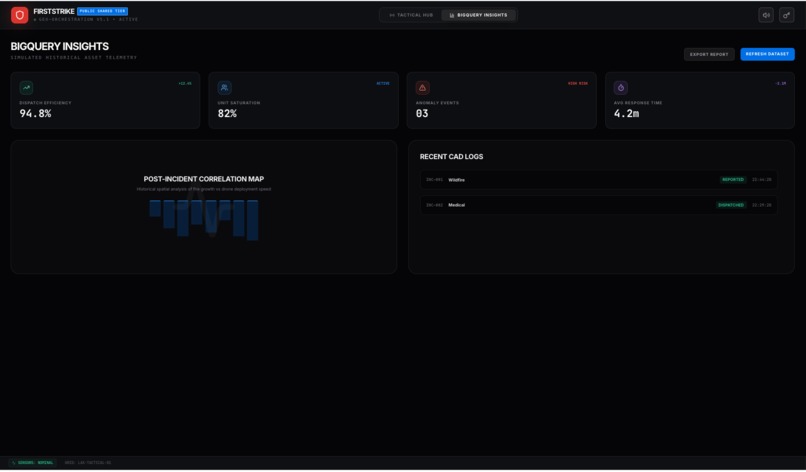Open the Wildfire CAD log row
Image resolution: width=806 pixels, height=472 pixels.
click(x=598, y=179)
